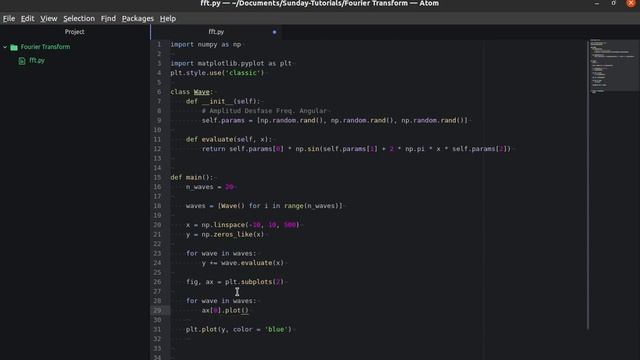Open the View menu

pyautogui.click(x=49, y=18)
